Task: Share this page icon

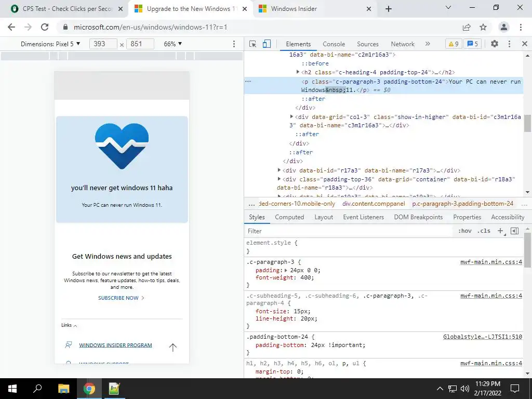Action: [467, 27]
